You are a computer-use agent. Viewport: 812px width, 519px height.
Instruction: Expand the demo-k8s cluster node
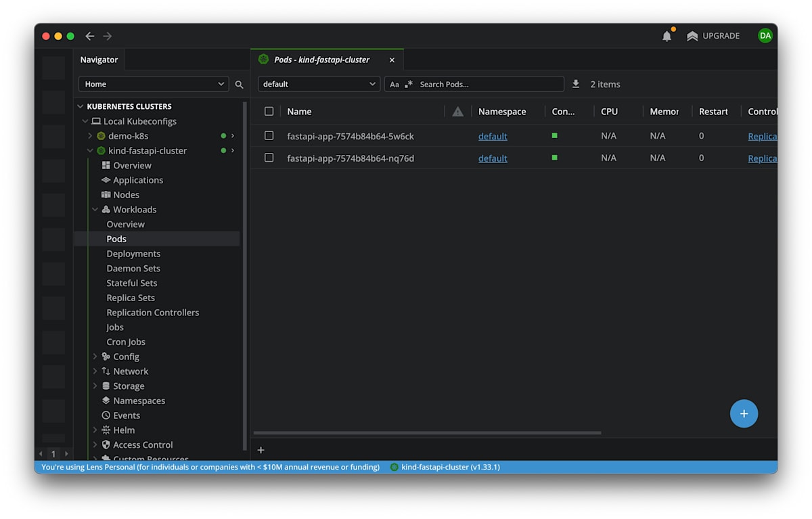(90, 136)
